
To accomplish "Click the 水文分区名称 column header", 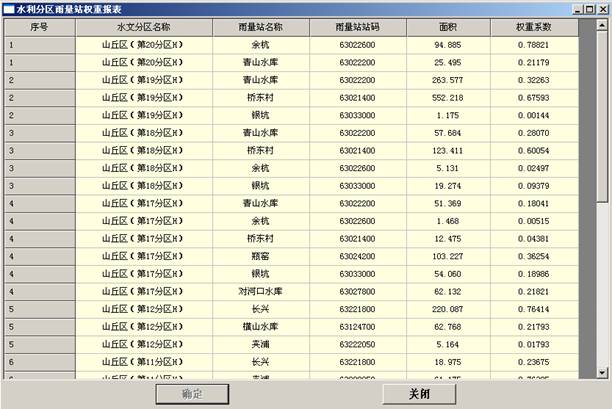I will [143, 26].
